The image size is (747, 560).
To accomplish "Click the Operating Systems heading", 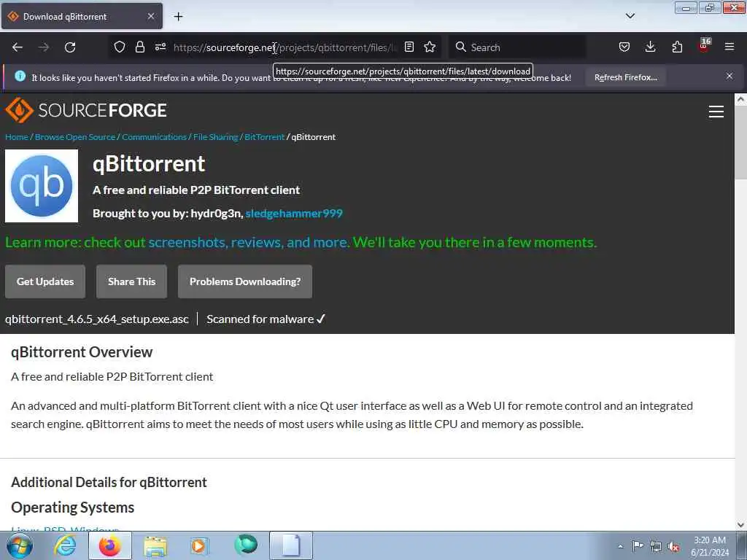I will pos(72,507).
